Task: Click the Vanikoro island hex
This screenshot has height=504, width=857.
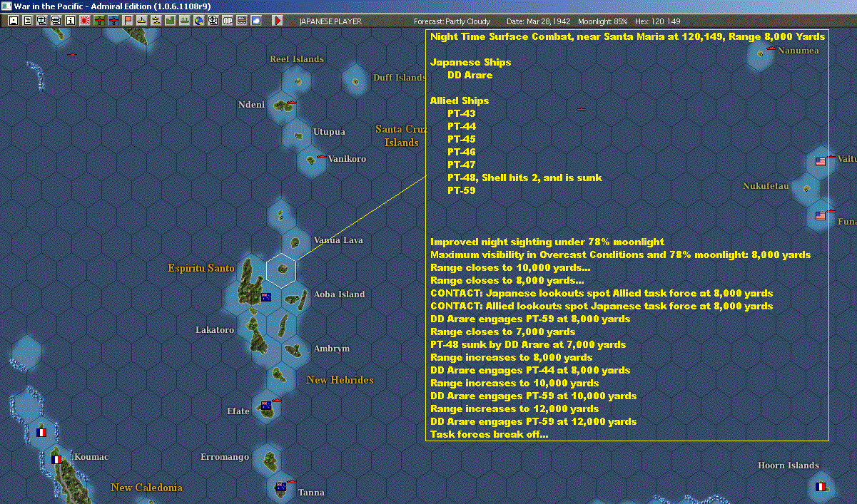Action: coord(311,160)
